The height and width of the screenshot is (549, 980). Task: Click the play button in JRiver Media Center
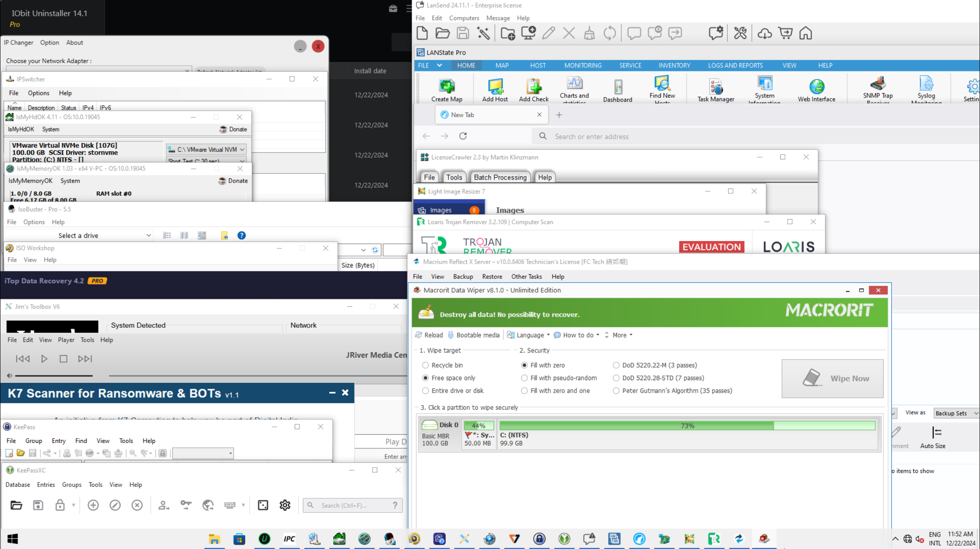click(44, 359)
